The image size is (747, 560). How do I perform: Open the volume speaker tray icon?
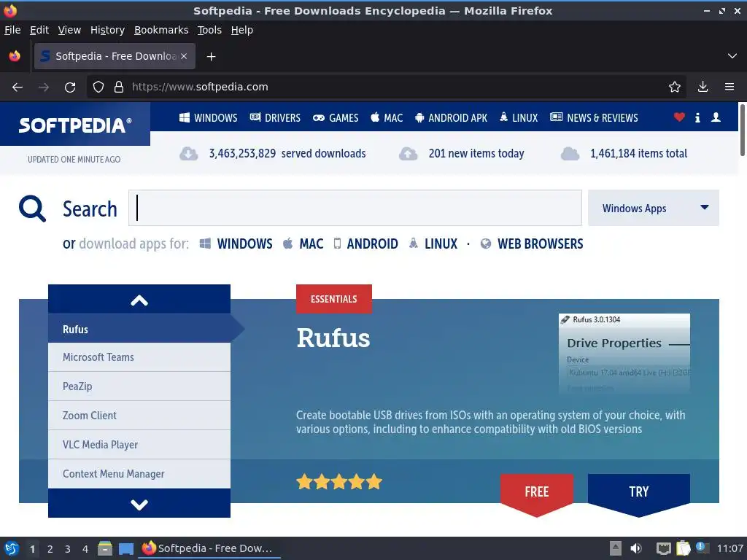point(636,548)
